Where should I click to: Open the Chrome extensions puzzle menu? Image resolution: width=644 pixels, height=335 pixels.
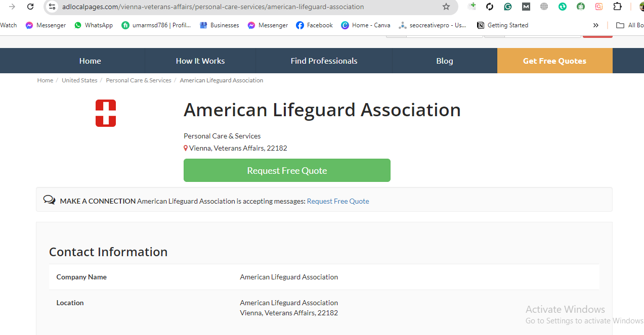(617, 7)
